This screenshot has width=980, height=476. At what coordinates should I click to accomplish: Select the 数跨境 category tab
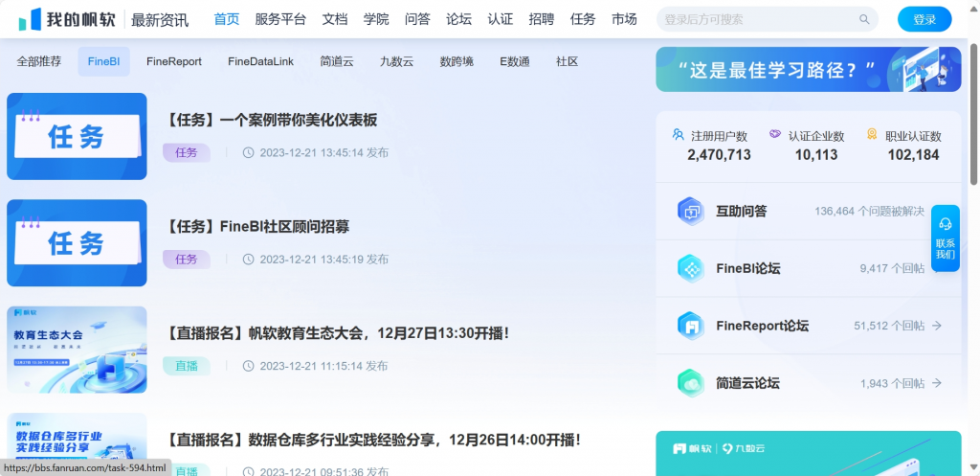(457, 61)
